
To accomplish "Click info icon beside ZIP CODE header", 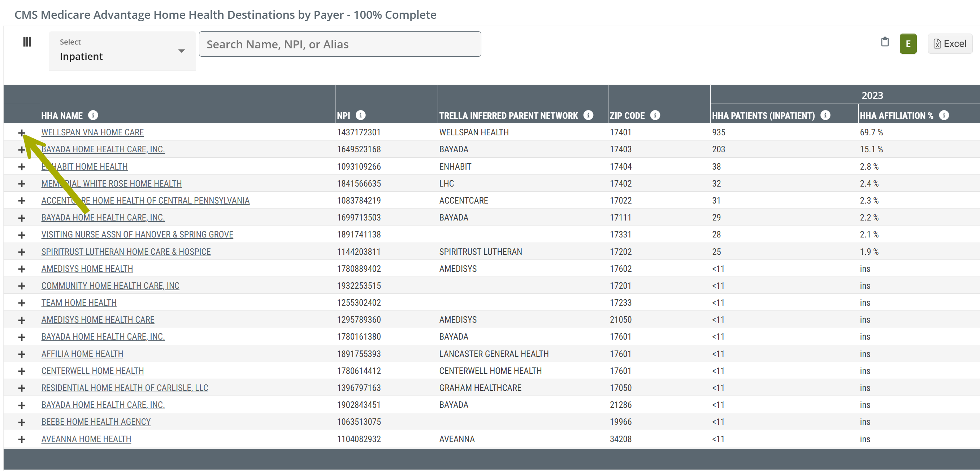I will pos(655,115).
